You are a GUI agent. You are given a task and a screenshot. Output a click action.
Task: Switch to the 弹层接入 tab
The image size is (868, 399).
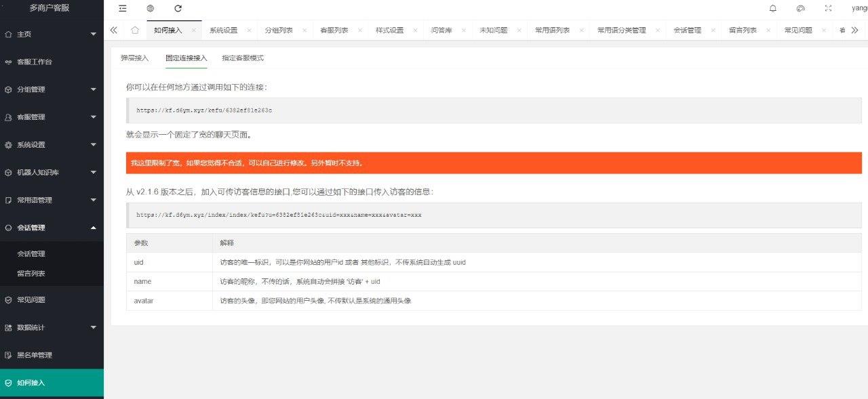pos(134,58)
